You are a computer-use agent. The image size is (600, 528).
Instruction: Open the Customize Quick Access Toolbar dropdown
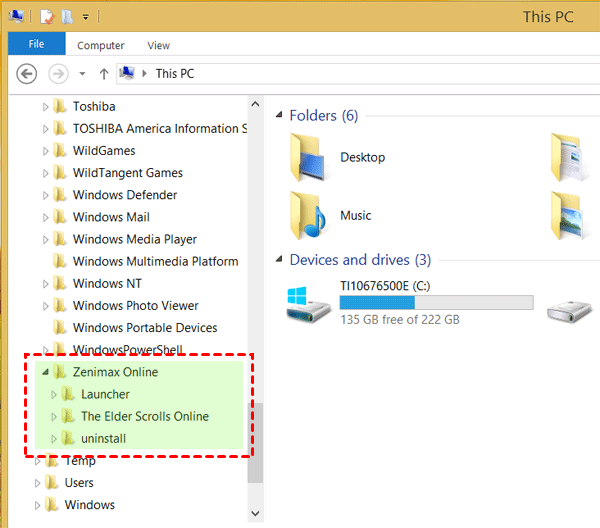click(x=85, y=18)
